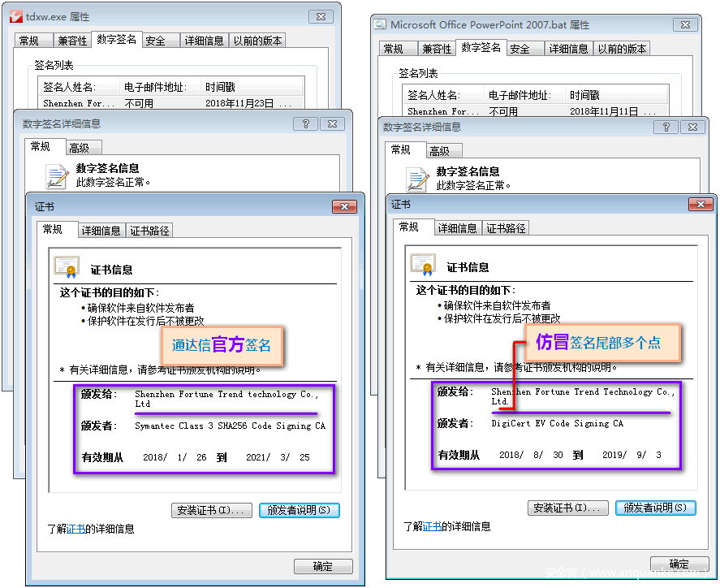Open 安全 tab in PowerPoint 2007.bat properties
720x588 pixels.
(525, 48)
